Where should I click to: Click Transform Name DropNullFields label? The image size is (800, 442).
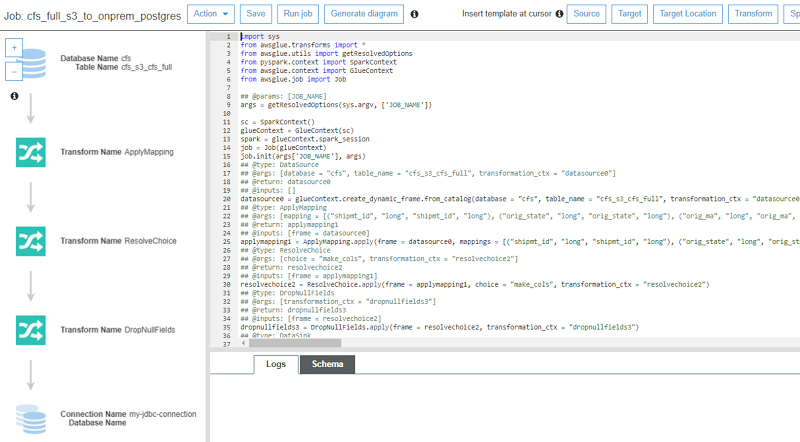pos(118,330)
